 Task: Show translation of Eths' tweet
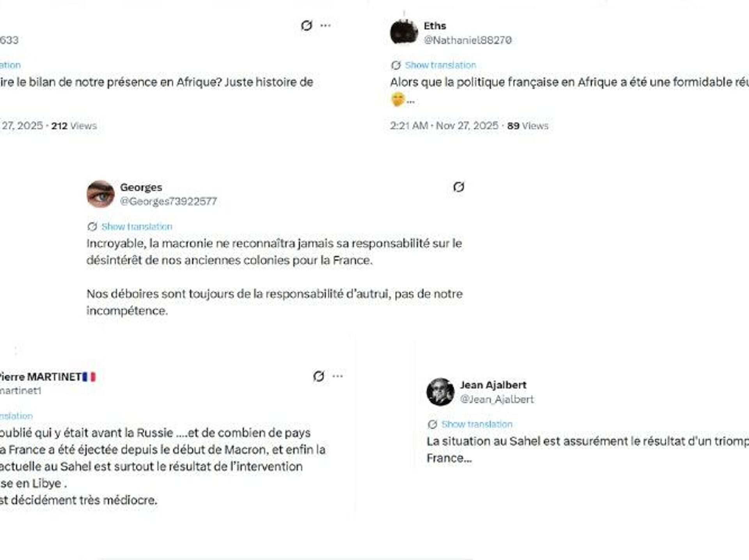point(440,65)
